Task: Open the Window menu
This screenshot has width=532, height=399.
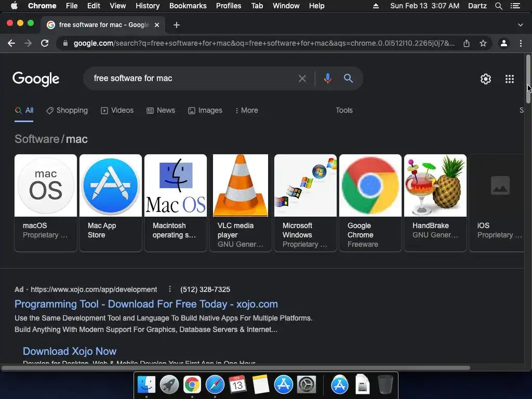Action: pyautogui.click(x=286, y=6)
